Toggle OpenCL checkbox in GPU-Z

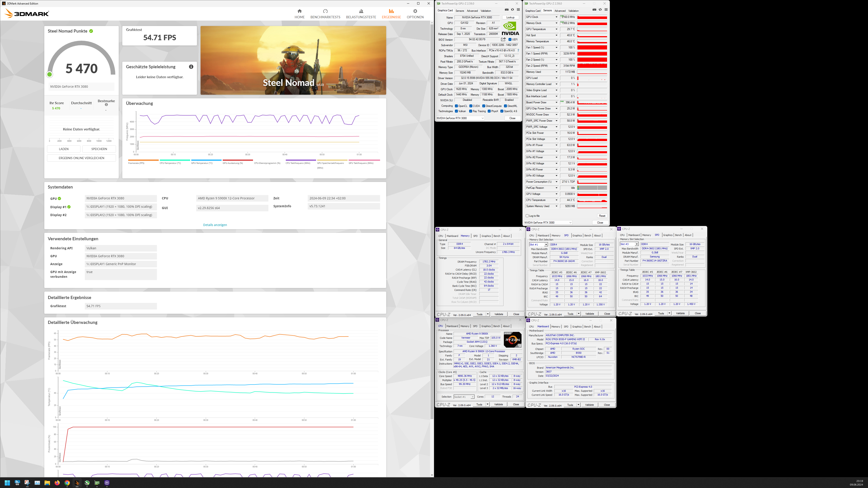(456, 106)
